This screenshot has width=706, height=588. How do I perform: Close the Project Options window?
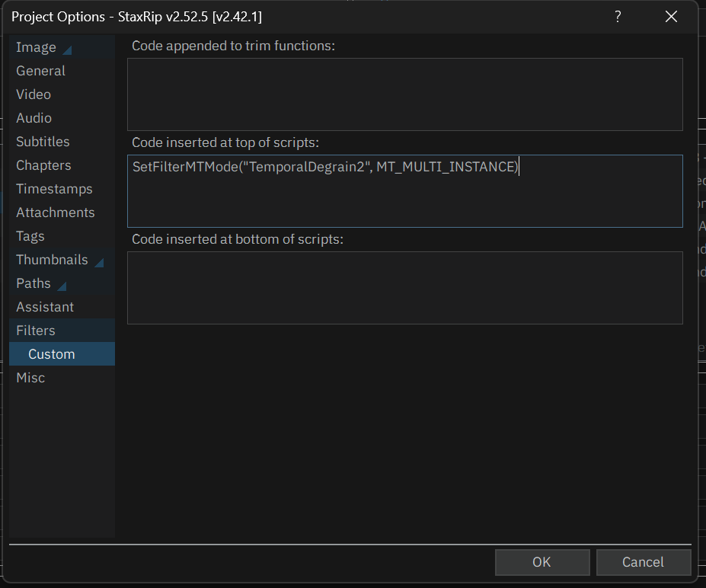tap(671, 17)
